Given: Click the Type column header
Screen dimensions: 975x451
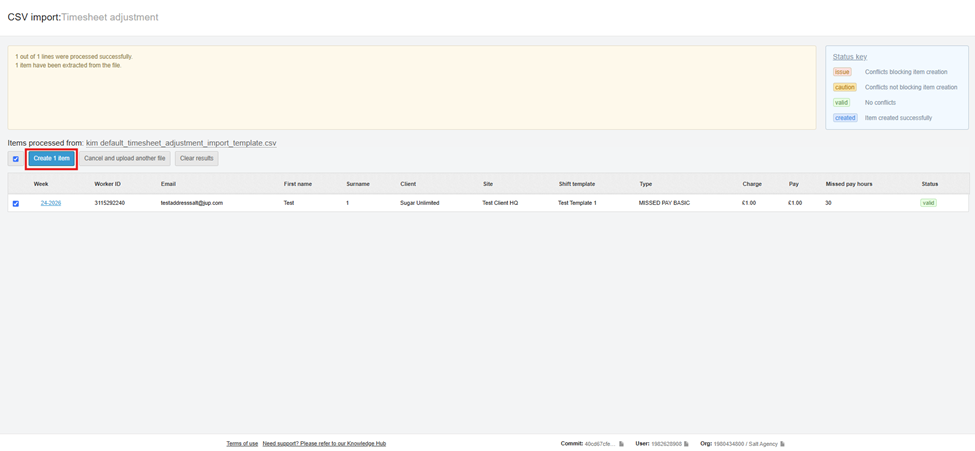Looking at the screenshot, I should click(645, 184).
